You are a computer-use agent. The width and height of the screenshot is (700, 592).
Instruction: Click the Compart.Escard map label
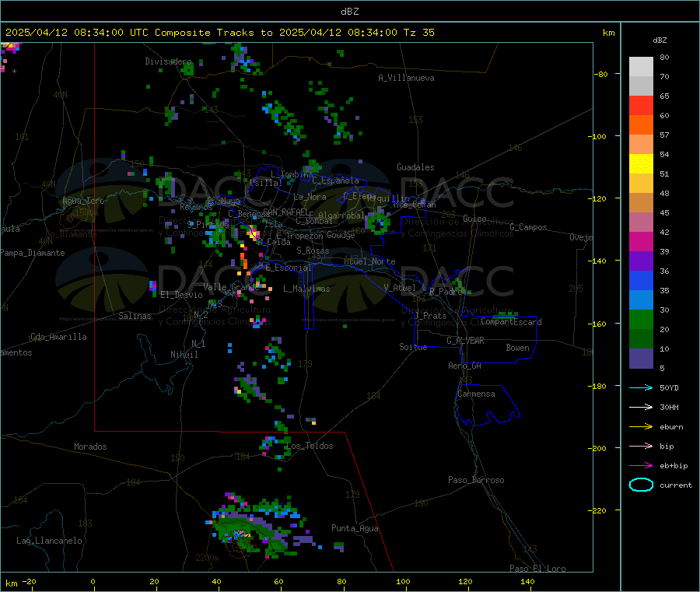click(511, 322)
